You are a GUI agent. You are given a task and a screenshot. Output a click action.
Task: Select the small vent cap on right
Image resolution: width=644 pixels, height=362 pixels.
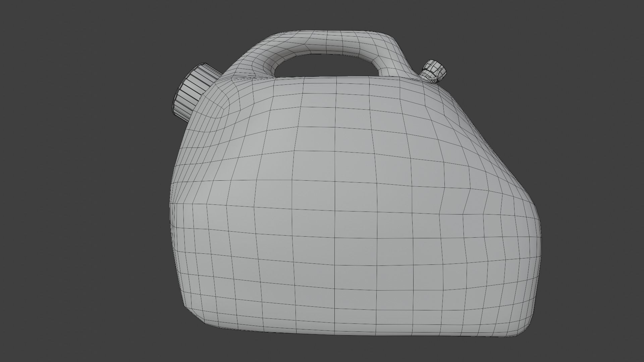(x=433, y=71)
